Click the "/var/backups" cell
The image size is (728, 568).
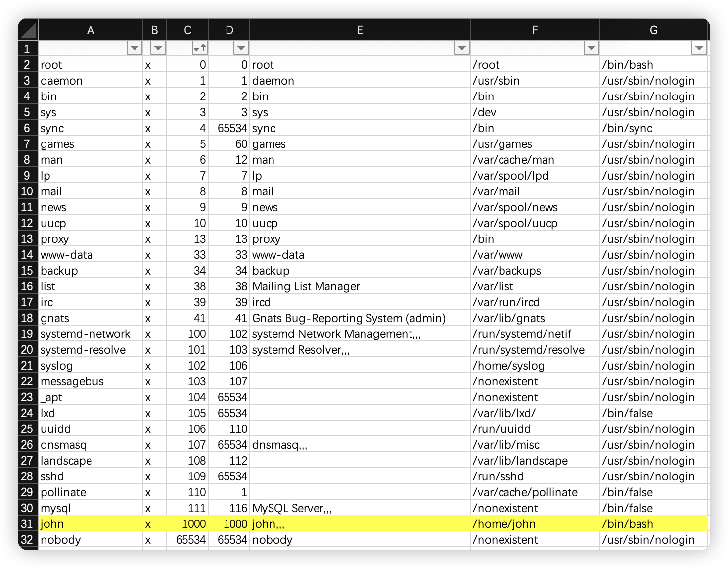pyautogui.click(x=535, y=271)
